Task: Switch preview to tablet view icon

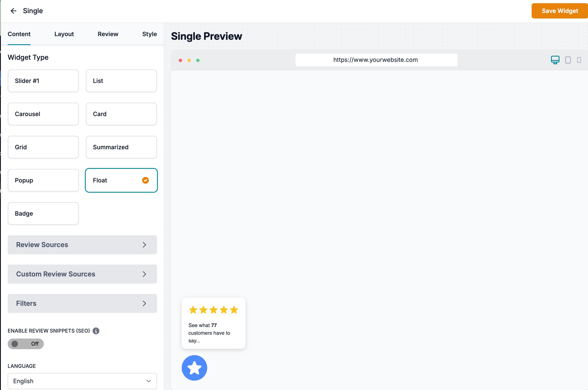Action: [x=568, y=60]
